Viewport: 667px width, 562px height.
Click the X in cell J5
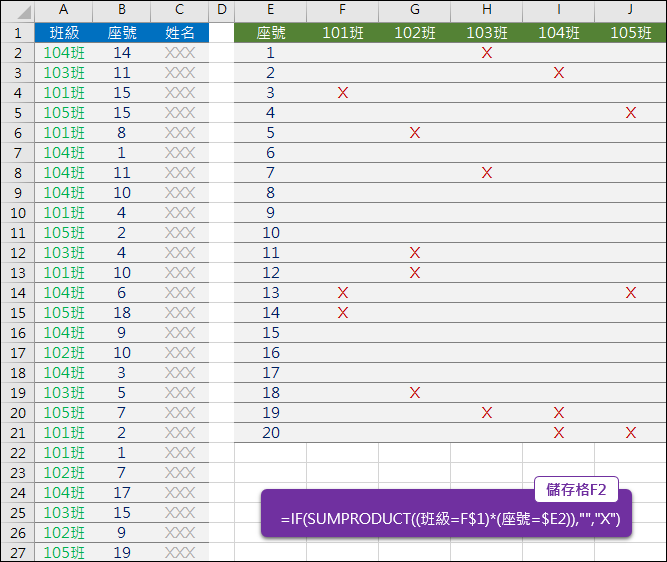(631, 113)
